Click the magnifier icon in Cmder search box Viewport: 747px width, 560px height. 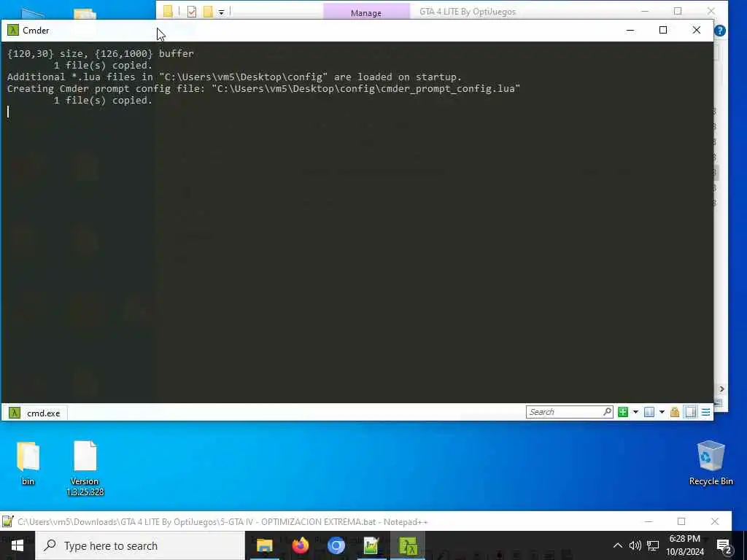point(608,411)
